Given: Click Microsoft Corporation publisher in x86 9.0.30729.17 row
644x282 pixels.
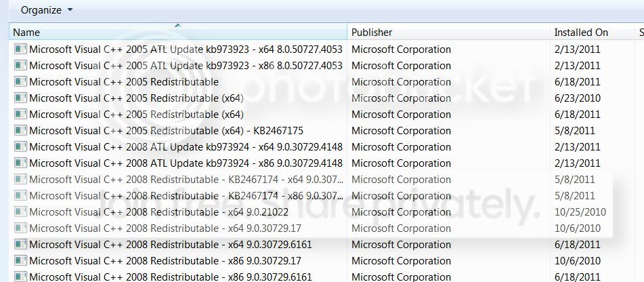Looking at the screenshot, I should (x=402, y=261).
